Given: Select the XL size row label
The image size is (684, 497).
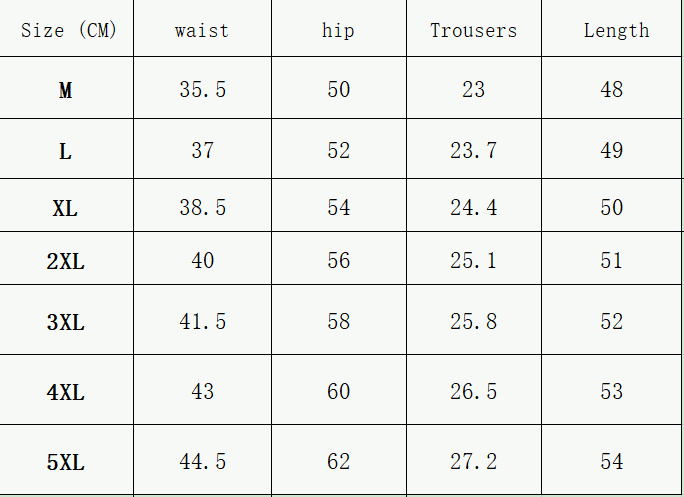Looking at the screenshot, I should 66,208.
